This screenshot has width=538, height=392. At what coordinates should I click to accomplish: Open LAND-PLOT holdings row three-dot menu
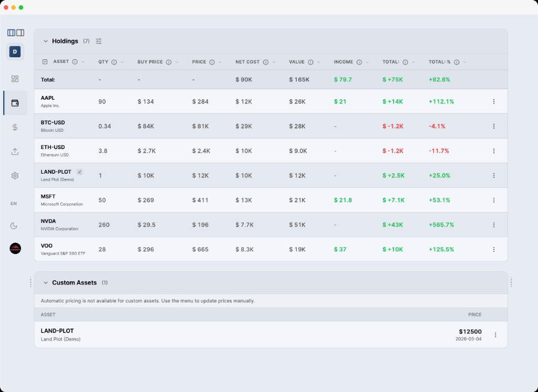click(x=494, y=175)
